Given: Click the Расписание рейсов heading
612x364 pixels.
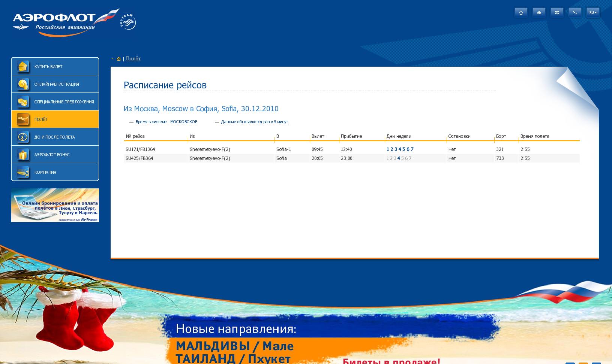Looking at the screenshot, I should [165, 85].
